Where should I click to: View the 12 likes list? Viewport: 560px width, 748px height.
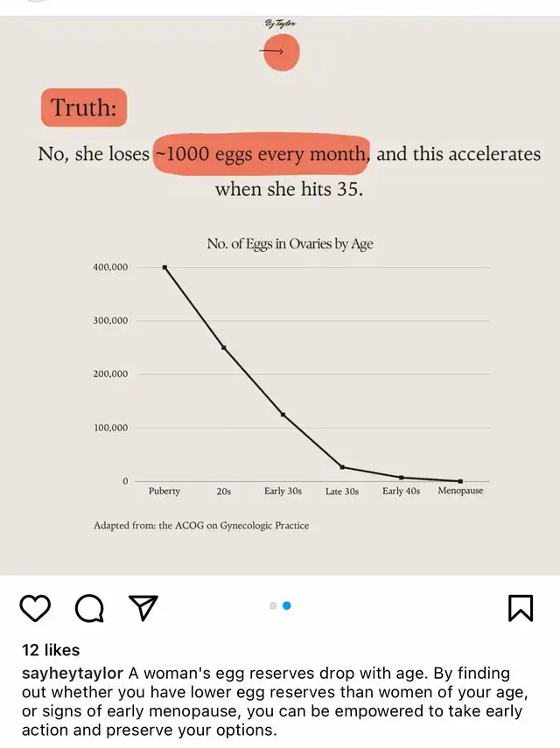[51, 650]
